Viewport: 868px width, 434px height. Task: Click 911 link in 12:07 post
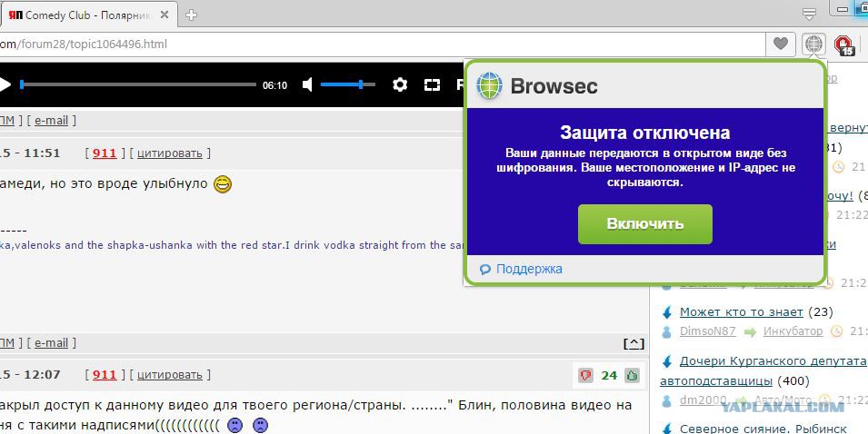pyautogui.click(x=105, y=375)
